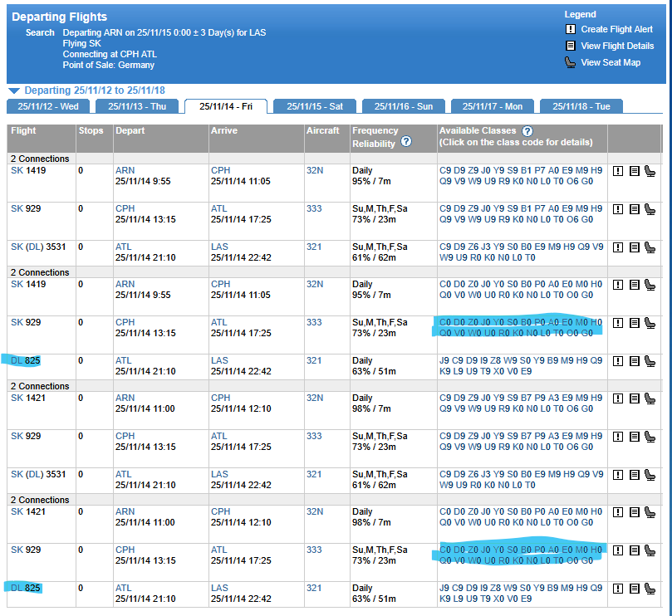Viewport: 672px width, 616px height.
Task: Switch to the 25/11/15 - Sat tab
Action: tap(315, 106)
